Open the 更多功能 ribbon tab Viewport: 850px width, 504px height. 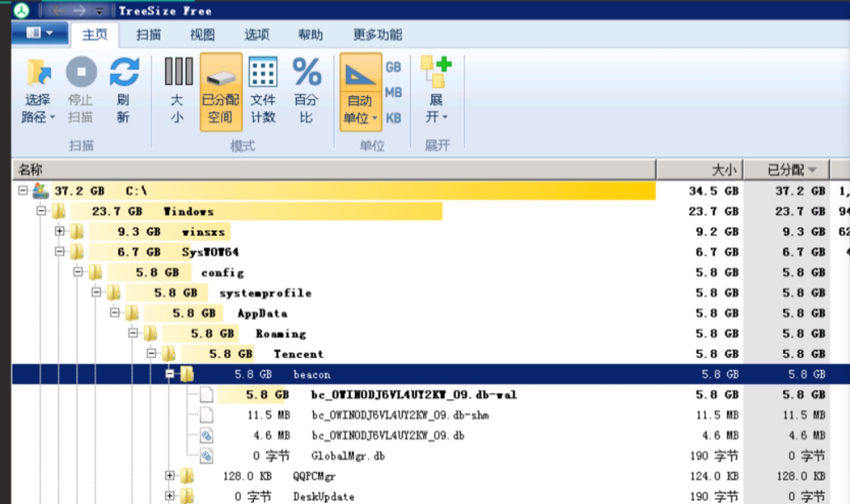pyautogui.click(x=377, y=35)
